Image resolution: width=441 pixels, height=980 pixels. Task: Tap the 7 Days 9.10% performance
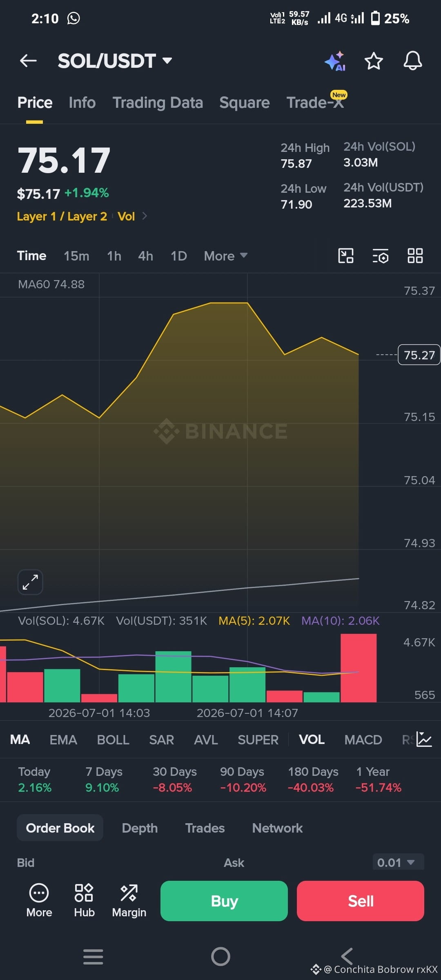pyautogui.click(x=104, y=779)
